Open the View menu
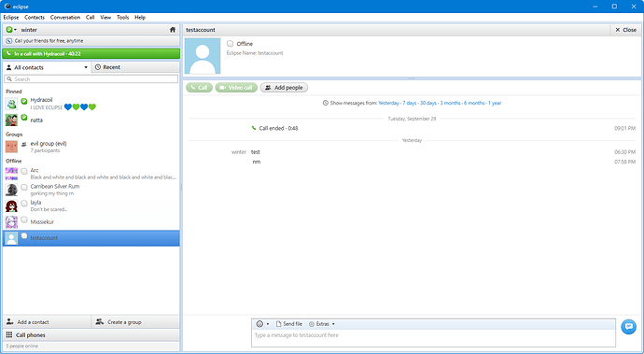Image resolution: width=644 pixels, height=354 pixels. 105,17
